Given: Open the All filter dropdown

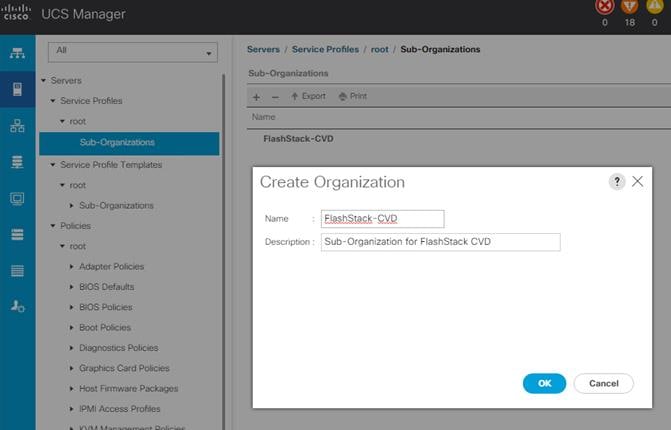Looking at the screenshot, I should [133, 52].
